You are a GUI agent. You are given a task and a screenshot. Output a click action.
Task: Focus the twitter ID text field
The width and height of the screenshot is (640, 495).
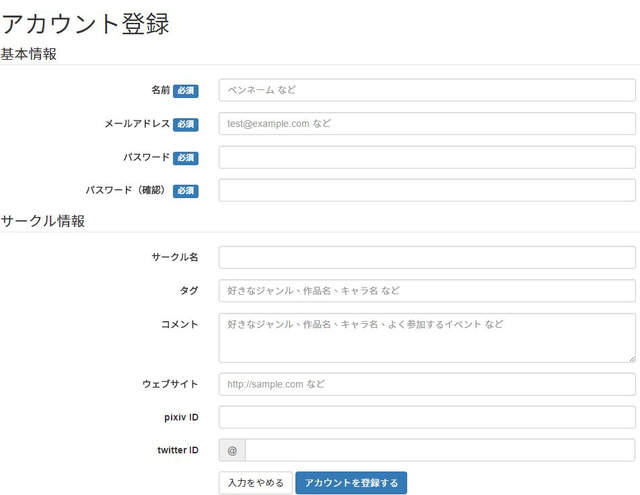pyautogui.click(x=440, y=450)
